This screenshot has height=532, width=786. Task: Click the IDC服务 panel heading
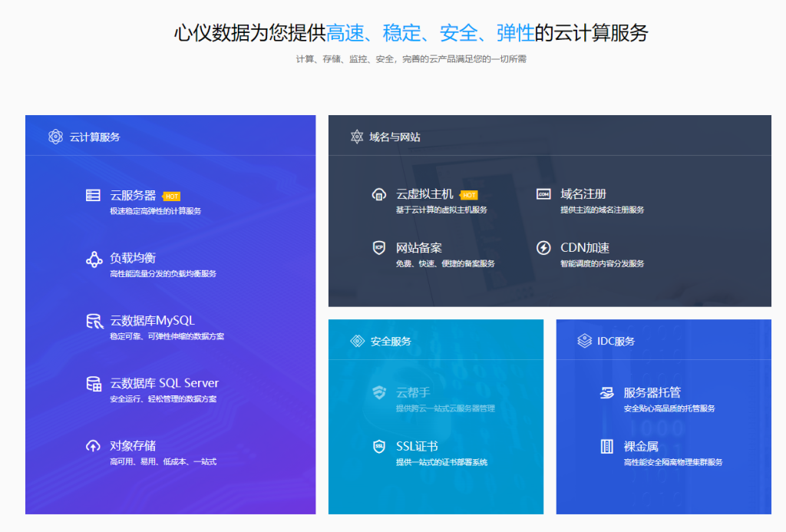tap(616, 342)
